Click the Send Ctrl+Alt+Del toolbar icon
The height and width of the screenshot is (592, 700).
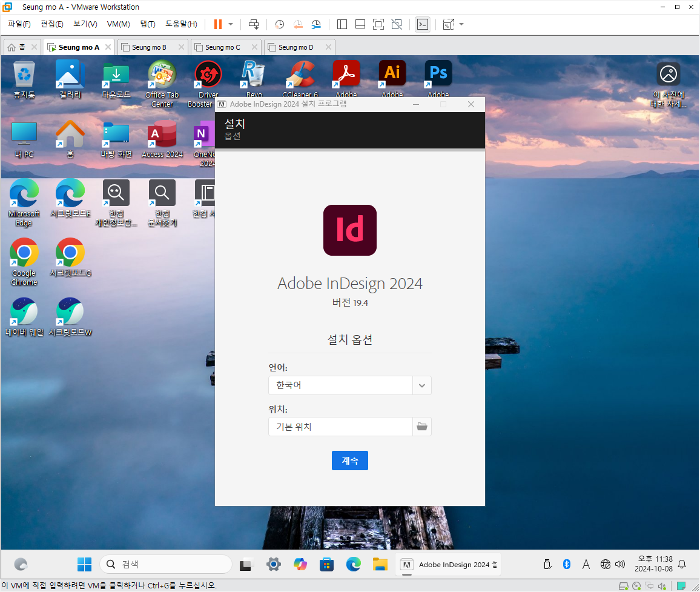(254, 24)
